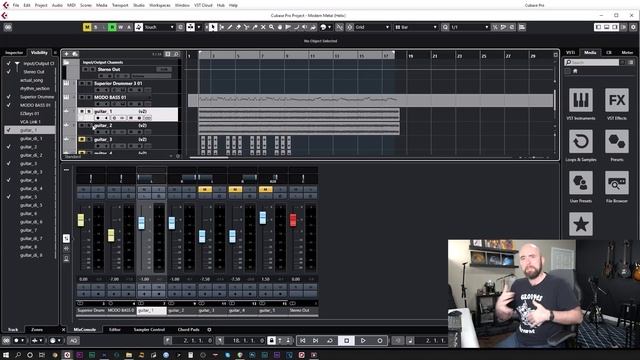Open VST Effects FX tile
The height and width of the screenshot is (360, 640).
(x=617, y=100)
